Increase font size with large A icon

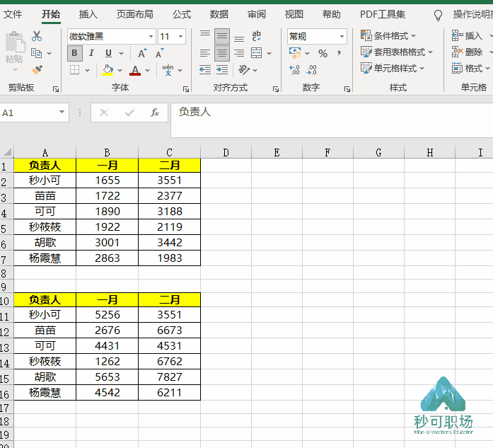click(142, 53)
